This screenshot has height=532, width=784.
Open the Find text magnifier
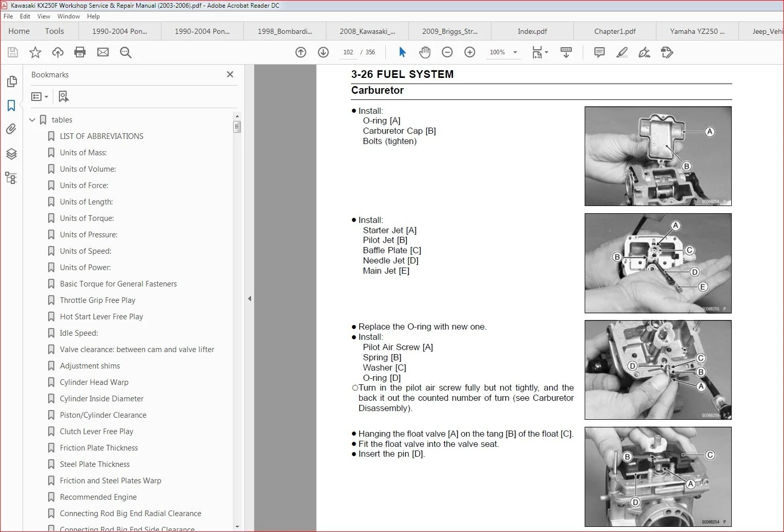pyautogui.click(x=126, y=52)
